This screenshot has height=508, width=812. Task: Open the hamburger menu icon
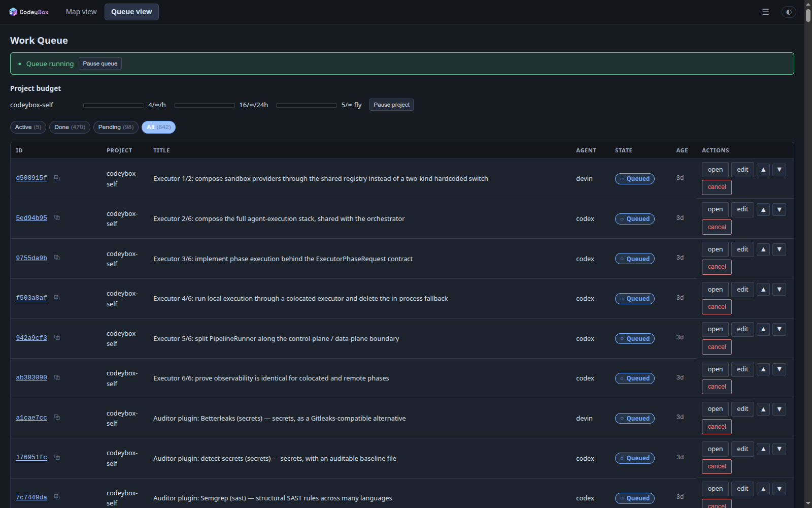coord(765,12)
